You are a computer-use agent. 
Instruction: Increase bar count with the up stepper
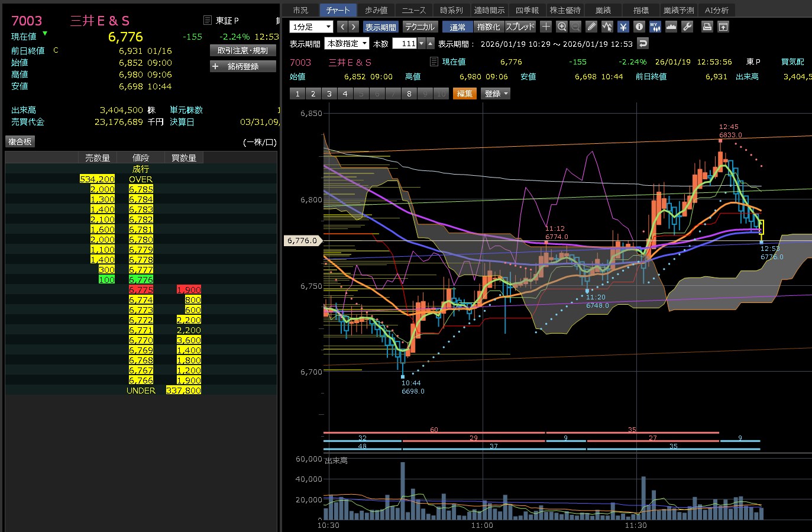pyautogui.click(x=430, y=43)
